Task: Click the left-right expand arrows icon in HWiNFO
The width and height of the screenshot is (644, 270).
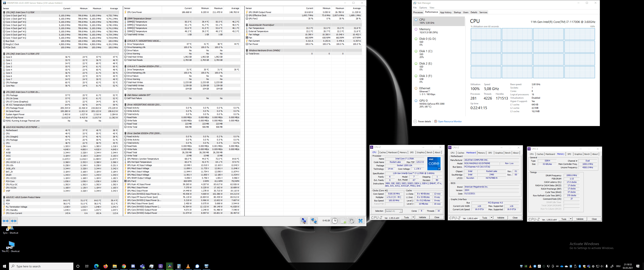Action: tap(5, 221)
